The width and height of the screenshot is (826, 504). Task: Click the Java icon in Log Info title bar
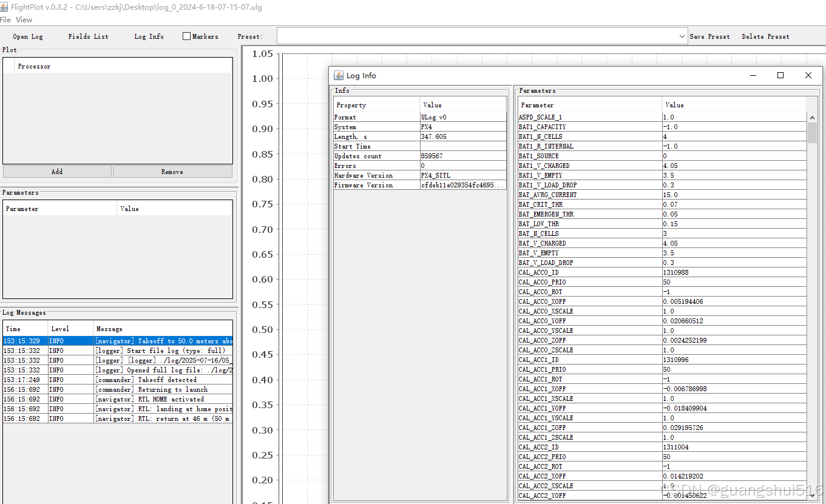click(339, 75)
